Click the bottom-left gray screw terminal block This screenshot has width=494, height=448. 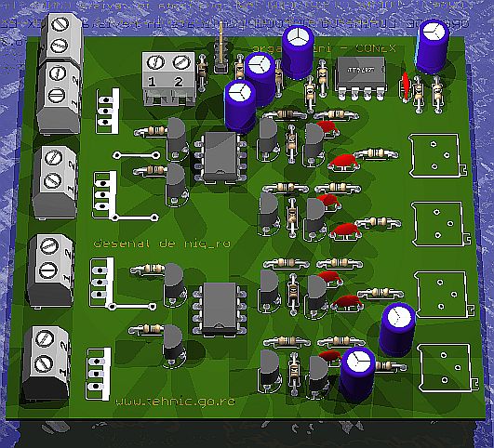point(47,363)
